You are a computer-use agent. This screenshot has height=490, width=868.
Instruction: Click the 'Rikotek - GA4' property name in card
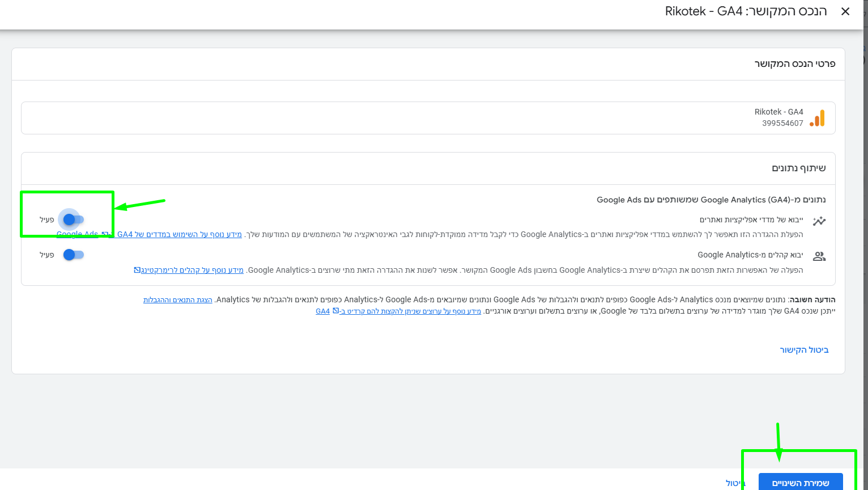pyautogui.click(x=778, y=112)
